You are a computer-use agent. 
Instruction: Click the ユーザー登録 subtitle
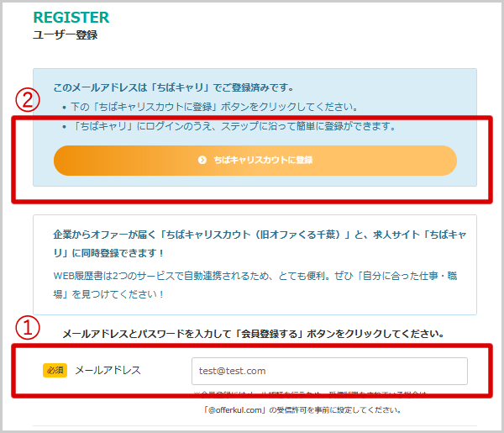(66, 34)
